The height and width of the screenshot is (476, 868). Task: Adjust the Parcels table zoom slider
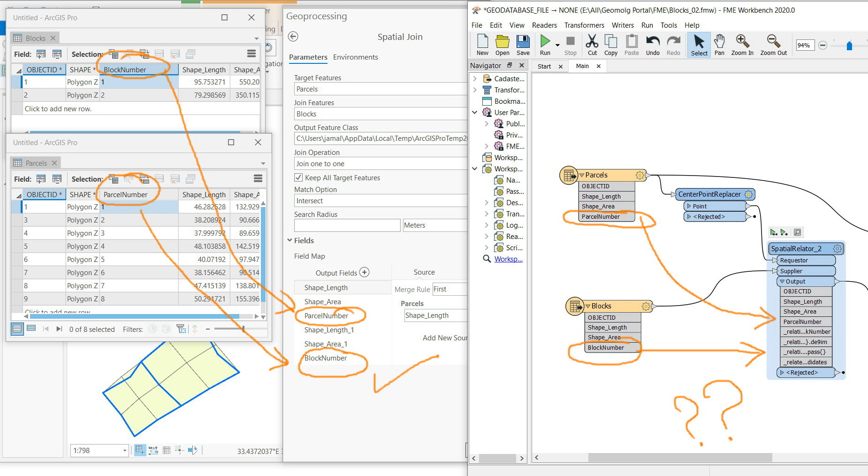[x=243, y=329]
